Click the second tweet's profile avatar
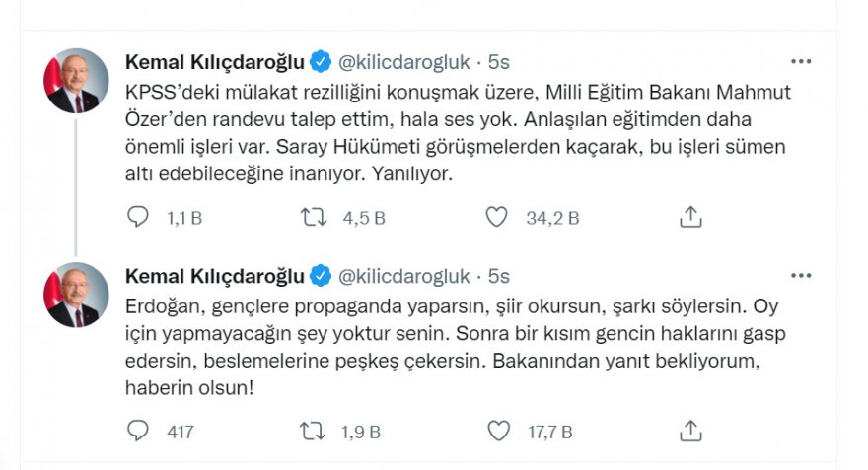 pyautogui.click(x=76, y=295)
